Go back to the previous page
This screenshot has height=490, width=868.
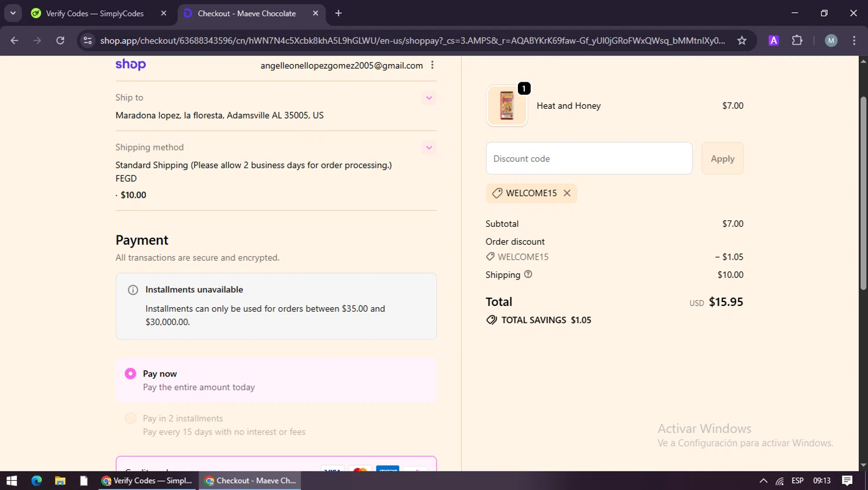[x=14, y=40]
